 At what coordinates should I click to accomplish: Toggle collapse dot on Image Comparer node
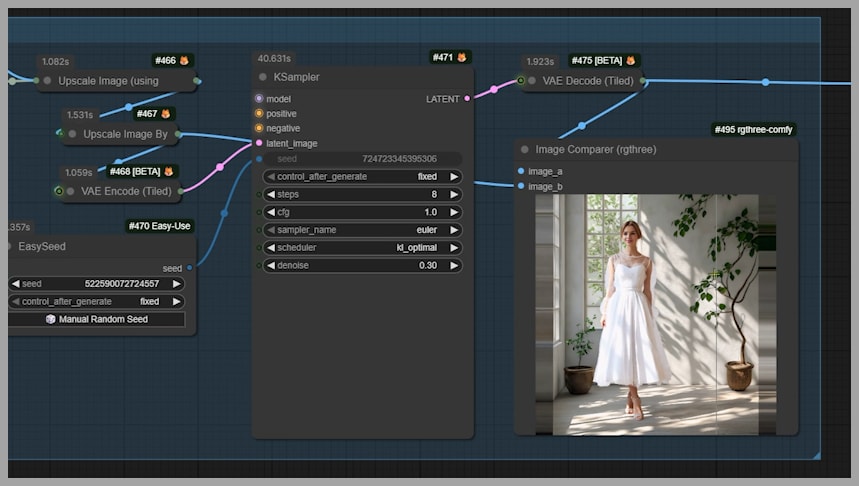click(x=525, y=150)
